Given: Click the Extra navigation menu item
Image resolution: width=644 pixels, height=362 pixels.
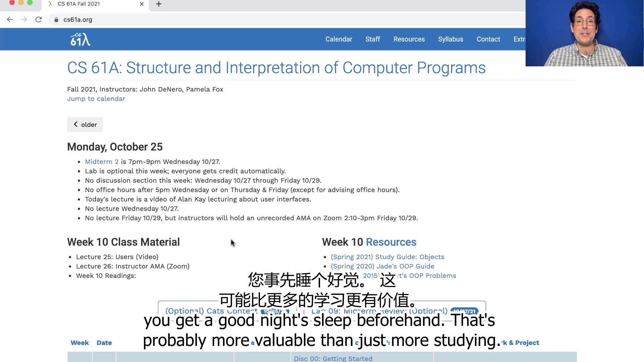Looking at the screenshot, I should [x=520, y=39].
